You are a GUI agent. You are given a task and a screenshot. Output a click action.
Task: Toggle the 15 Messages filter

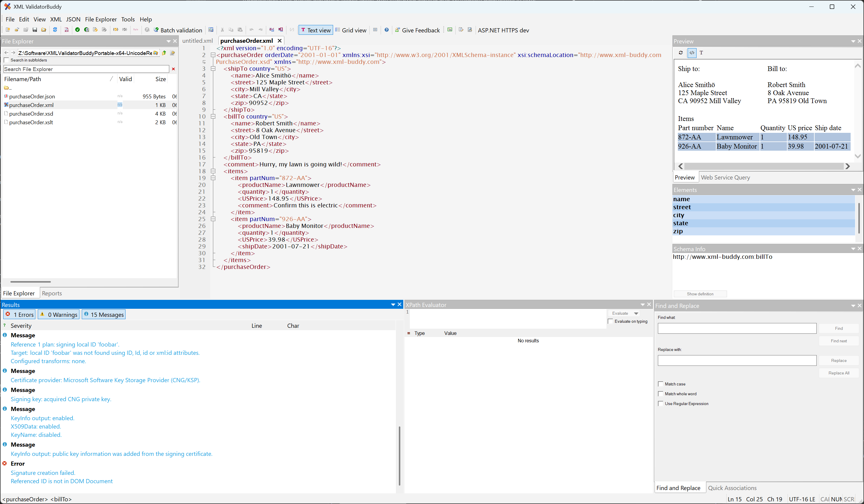point(104,314)
